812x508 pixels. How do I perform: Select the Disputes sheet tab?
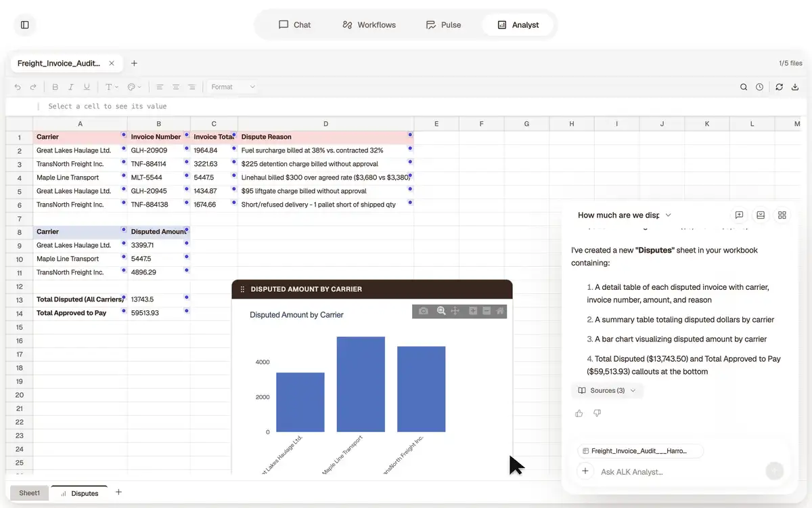[x=79, y=493]
